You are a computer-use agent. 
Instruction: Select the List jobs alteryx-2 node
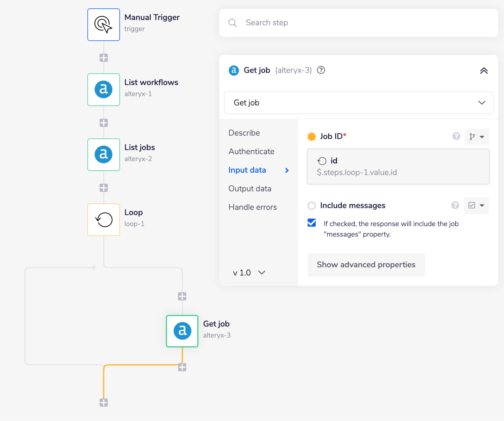pyautogui.click(x=104, y=155)
